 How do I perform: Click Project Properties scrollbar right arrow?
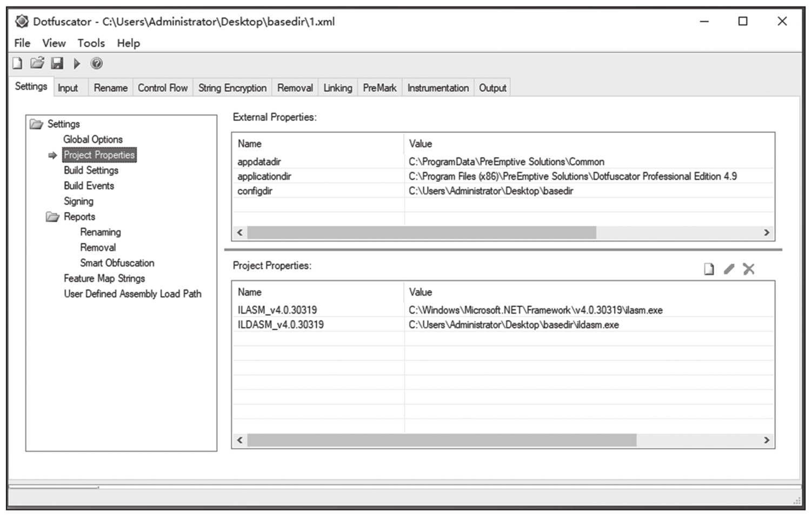(767, 440)
